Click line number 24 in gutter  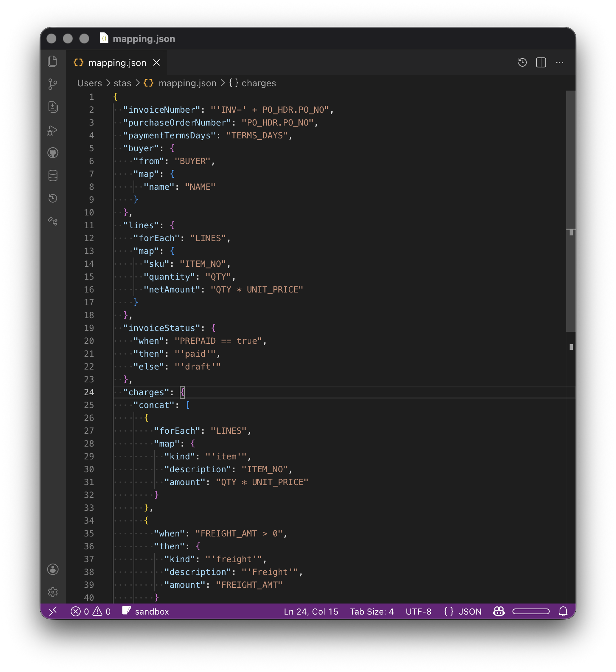pos(89,392)
